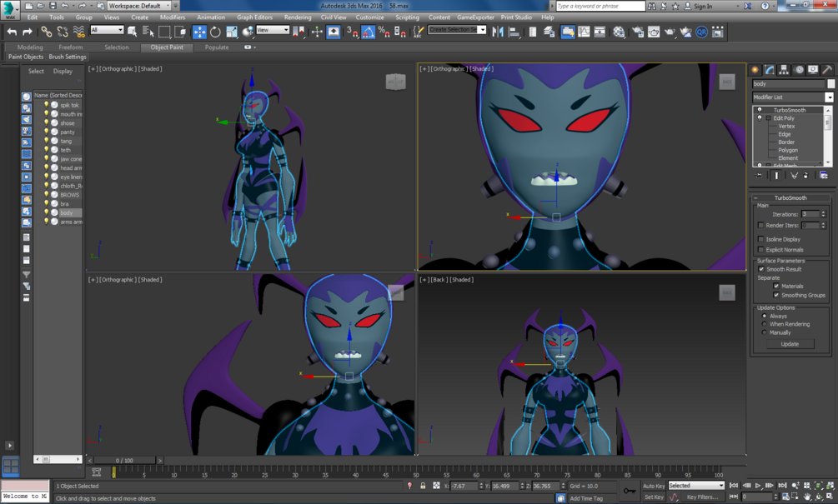Viewport: 838px width, 504px height.
Task: Click the Set Key button
Action: 653,497
